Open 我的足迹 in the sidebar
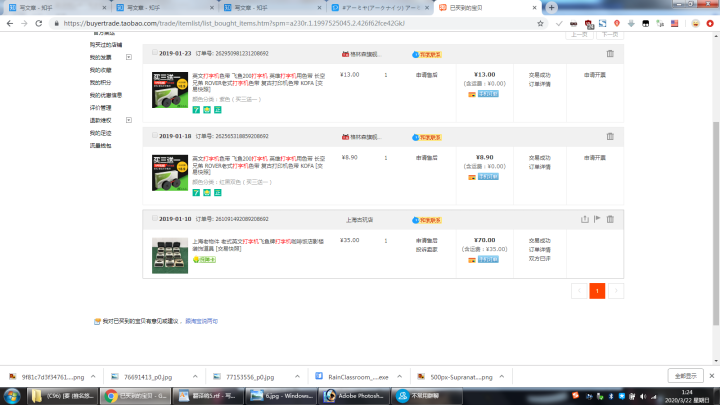 [100, 133]
